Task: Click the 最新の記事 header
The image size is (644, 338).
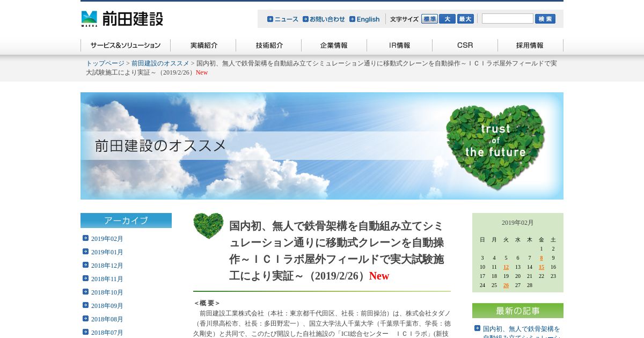Action: click(518, 311)
